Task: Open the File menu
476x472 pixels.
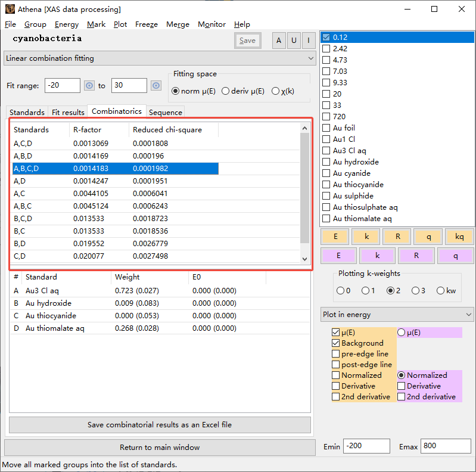Action: (10, 24)
